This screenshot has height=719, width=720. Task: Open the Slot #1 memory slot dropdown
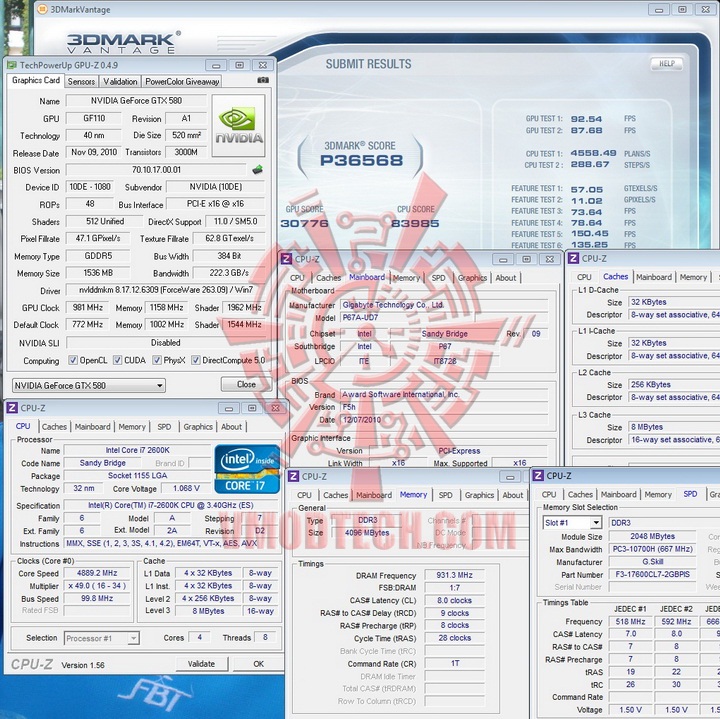click(x=572, y=522)
